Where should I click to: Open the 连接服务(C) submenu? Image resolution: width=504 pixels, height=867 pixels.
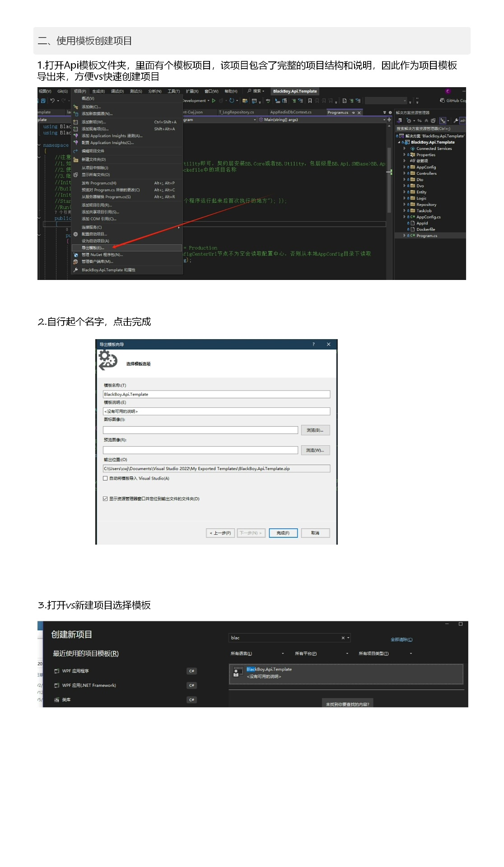pyautogui.click(x=127, y=227)
